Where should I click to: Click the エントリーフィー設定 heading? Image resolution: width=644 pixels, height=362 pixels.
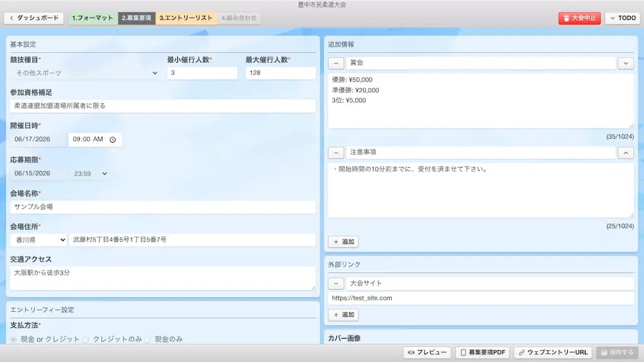[42, 310]
